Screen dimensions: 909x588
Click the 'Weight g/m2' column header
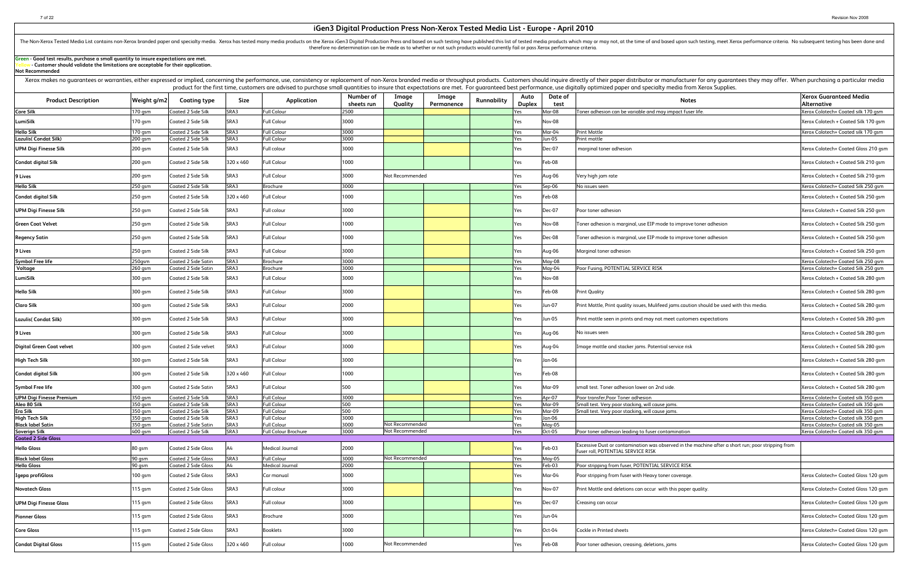(x=150, y=100)
